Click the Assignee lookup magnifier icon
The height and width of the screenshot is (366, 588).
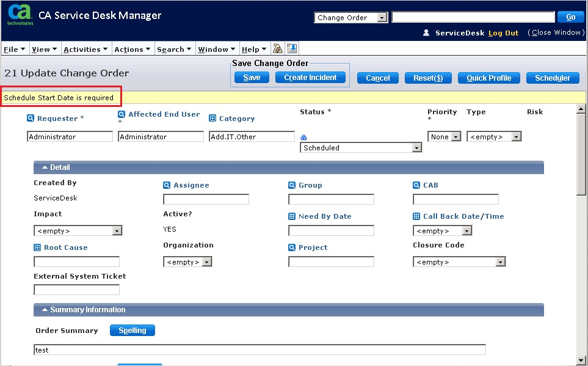point(167,185)
